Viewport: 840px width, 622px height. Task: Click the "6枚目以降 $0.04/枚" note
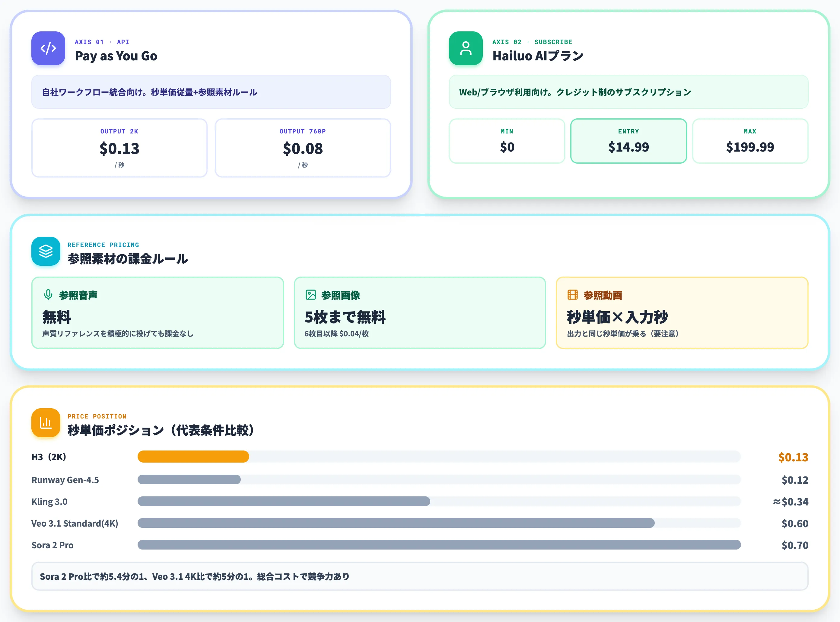[337, 334]
